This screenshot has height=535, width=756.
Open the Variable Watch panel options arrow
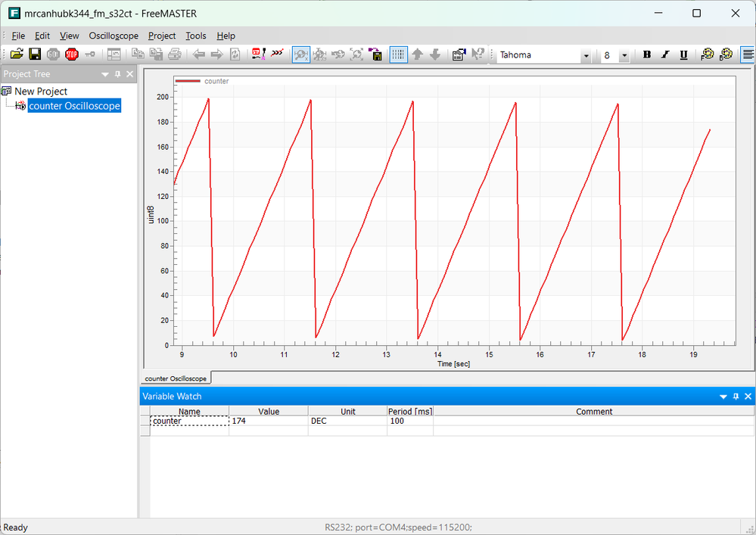pyautogui.click(x=723, y=397)
